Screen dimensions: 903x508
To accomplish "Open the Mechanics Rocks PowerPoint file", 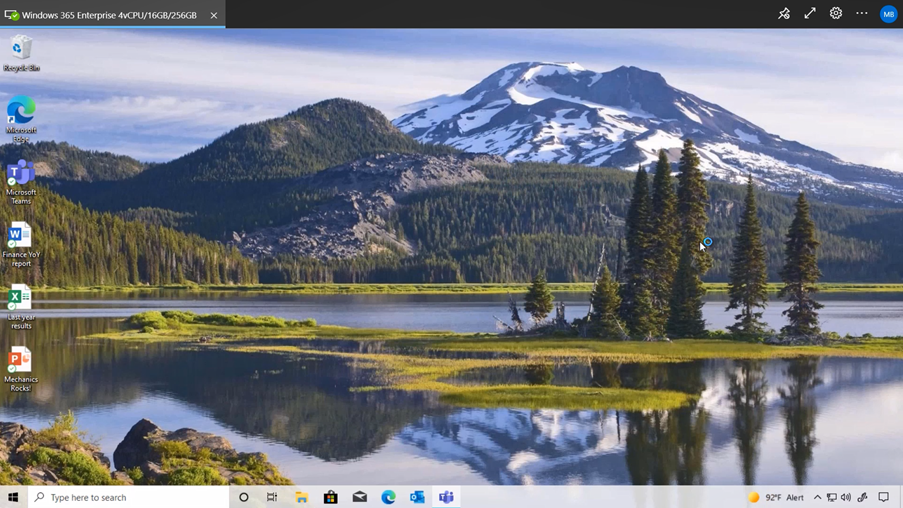I will (20, 361).
